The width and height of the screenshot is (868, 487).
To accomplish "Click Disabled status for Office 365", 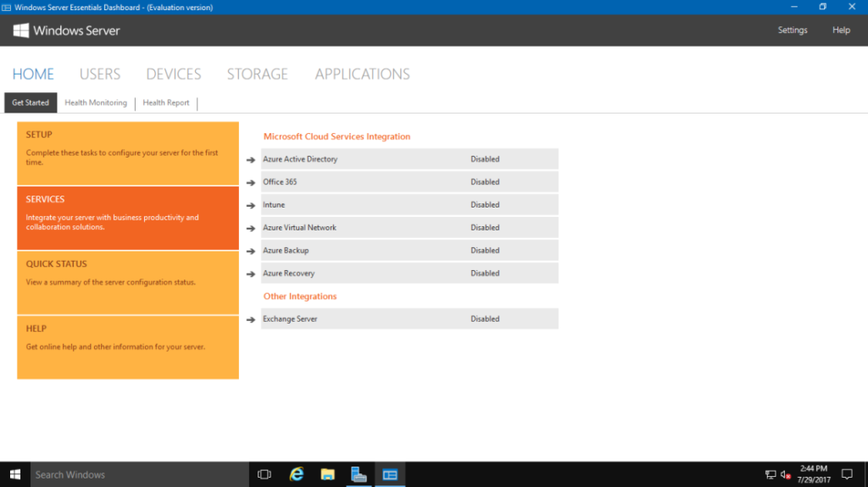I will pos(485,181).
